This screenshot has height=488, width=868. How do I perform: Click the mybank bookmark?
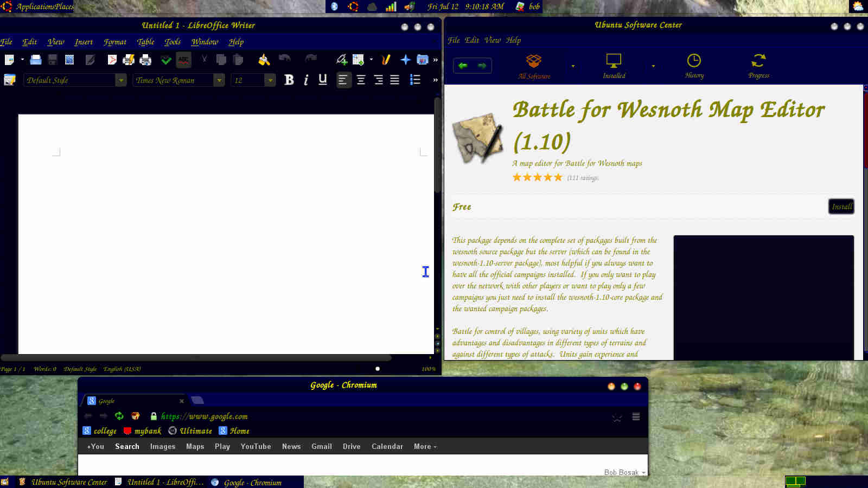click(x=142, y=431)
